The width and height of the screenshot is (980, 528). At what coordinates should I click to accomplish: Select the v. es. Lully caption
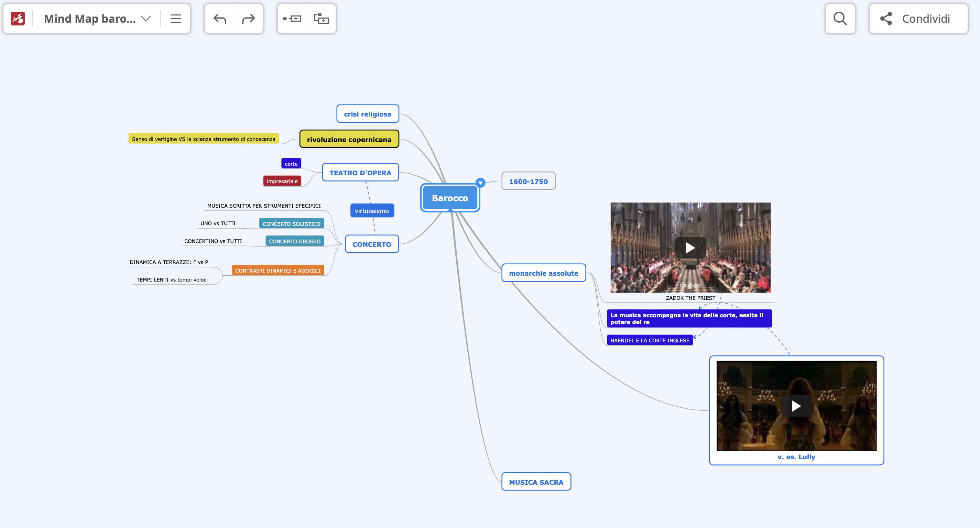[x=796, y=457]
